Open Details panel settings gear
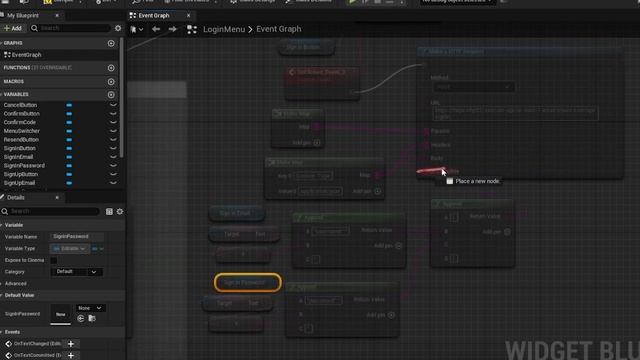Image resolution: width=640 pixels, height=360 pixels. (120, 211)
